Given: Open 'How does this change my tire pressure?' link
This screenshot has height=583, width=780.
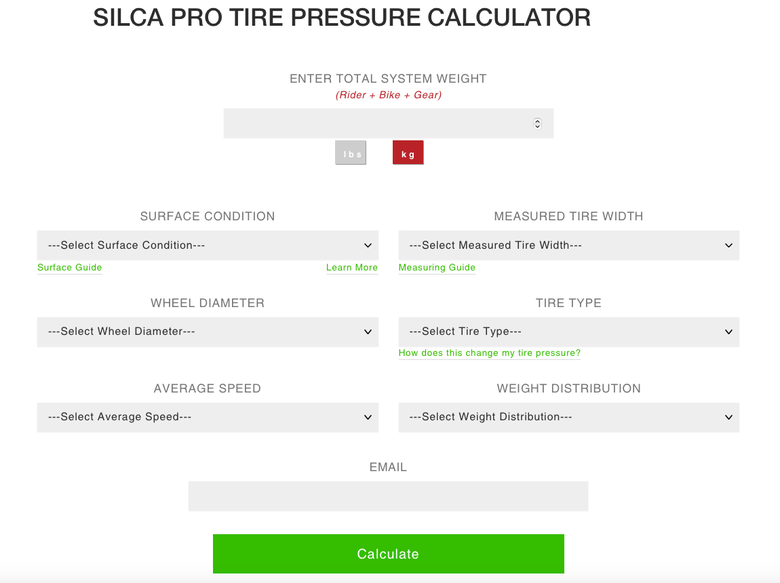Looking at the screenshot, I should tap(489, 353).
